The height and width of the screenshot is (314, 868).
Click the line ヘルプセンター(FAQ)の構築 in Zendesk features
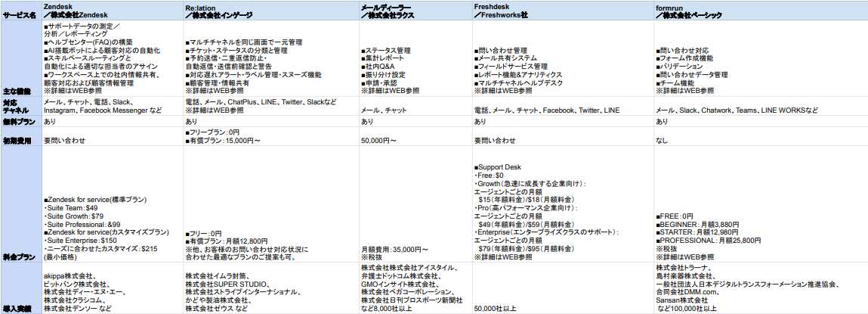(88, 42)
